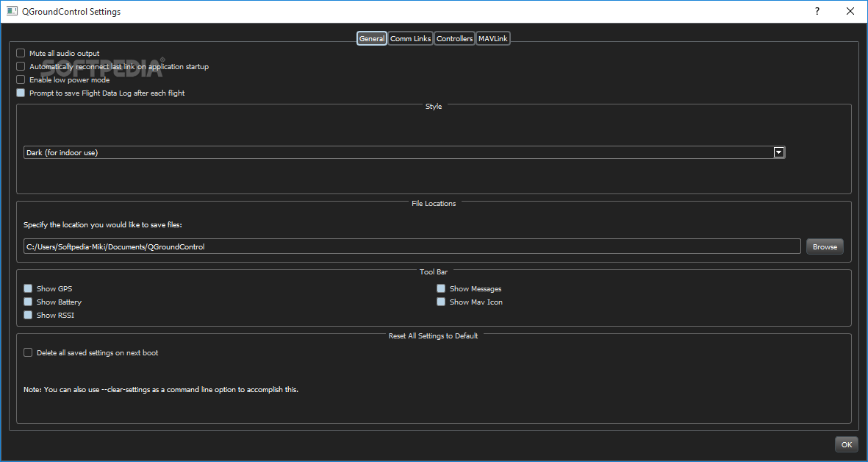This screenshot has height=462, width=868.
Task: Toggle the Show RSSI checkbox
Action: click(28, 315)
